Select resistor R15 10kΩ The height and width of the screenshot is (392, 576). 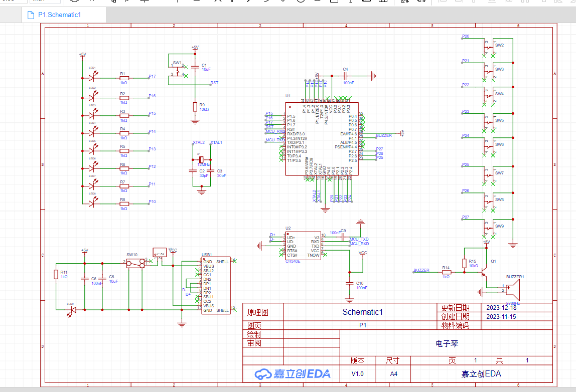(x=464, y=263)
